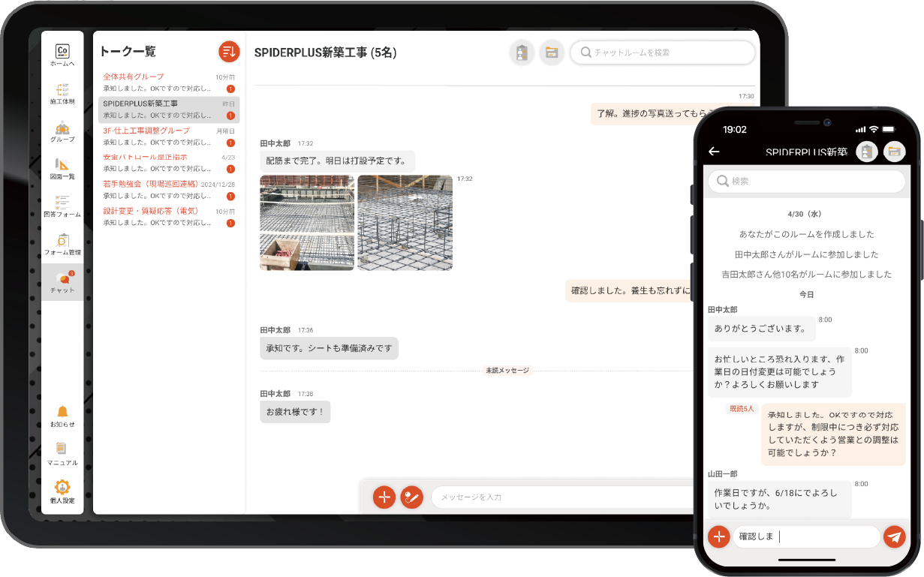The image size is (924, 577).
Task: Click the message 承知です。シートも準備済みです
Action: click(329, 348)
